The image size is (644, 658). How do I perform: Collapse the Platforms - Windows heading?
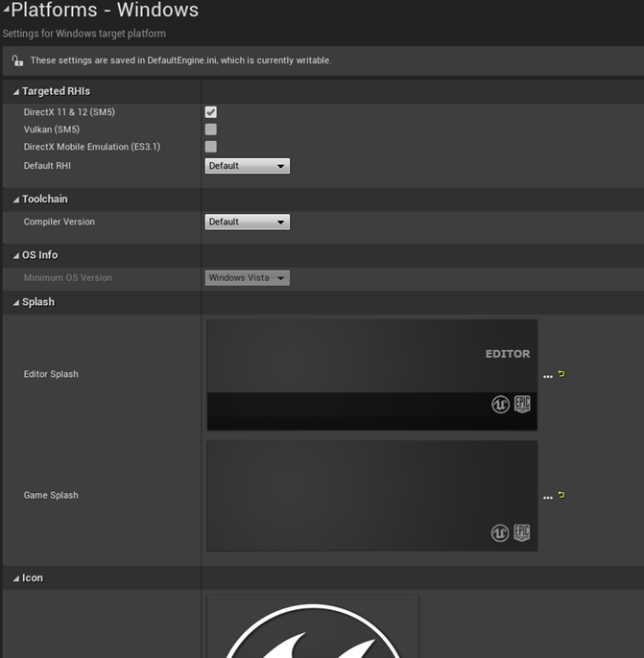click(x=6, y=9)
